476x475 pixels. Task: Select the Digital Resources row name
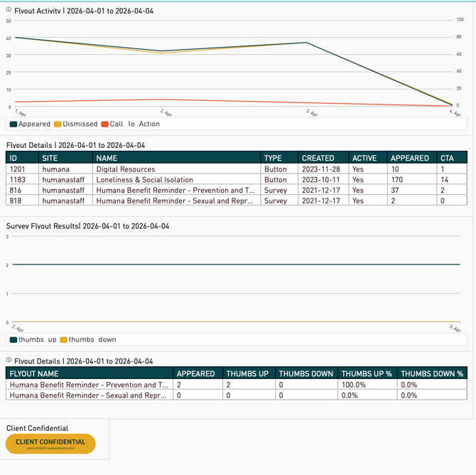point(126,169)
